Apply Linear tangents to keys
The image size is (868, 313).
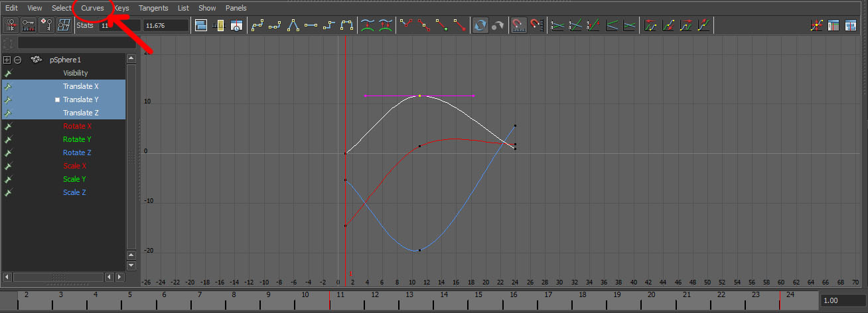[x=293, y=25]
